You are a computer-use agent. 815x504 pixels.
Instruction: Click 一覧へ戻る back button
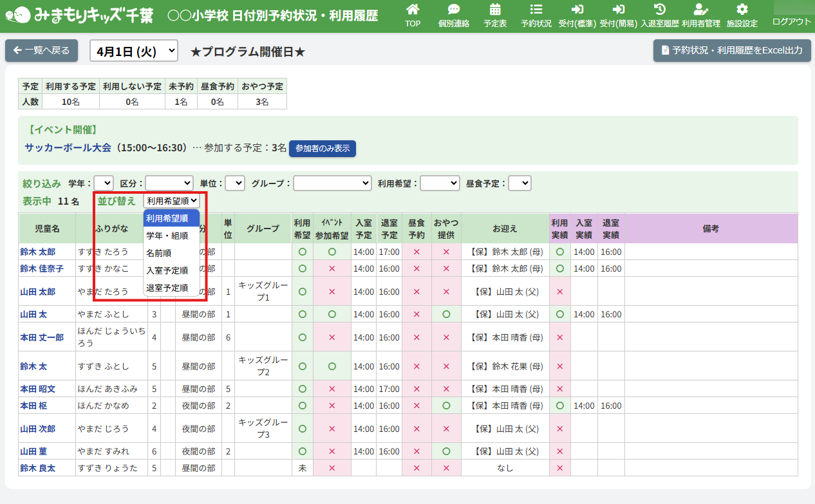click(41, 50)
